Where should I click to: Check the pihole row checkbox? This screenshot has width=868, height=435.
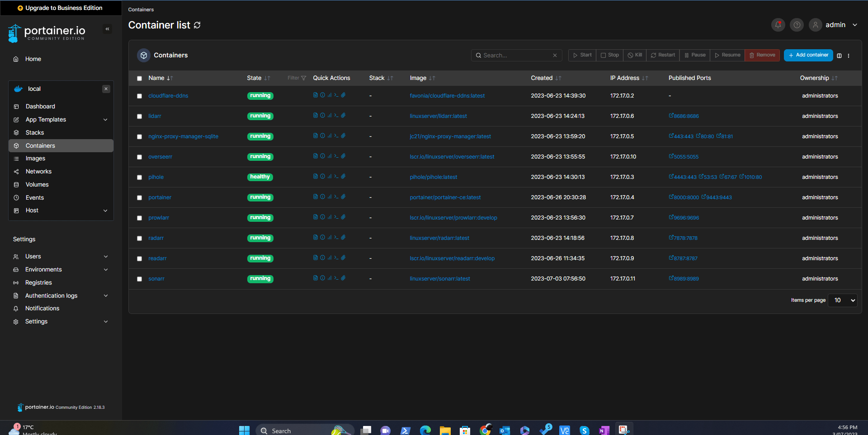pyautogui.click(x=139, y=177)
